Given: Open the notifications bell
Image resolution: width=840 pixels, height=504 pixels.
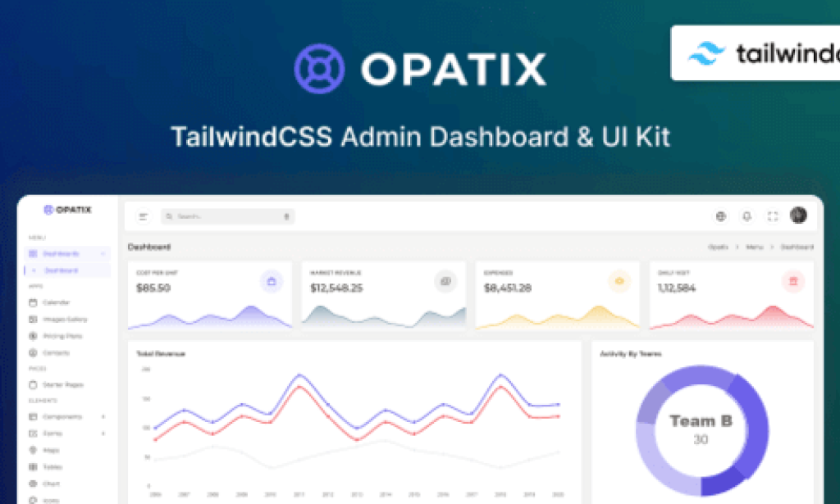Looking at the screenshot, I should tap(746, 216).
